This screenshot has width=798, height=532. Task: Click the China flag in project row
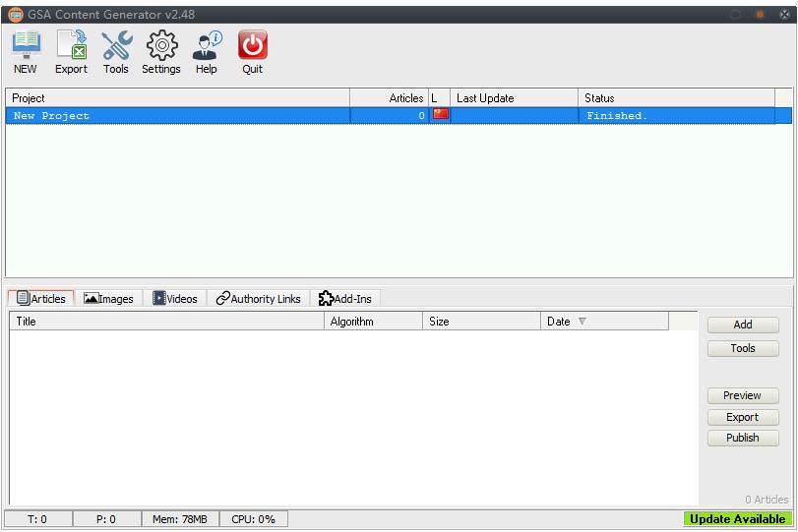(440, 114)
